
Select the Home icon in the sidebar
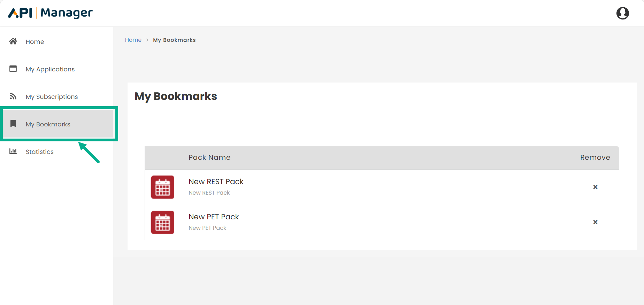tap(13, 41)
